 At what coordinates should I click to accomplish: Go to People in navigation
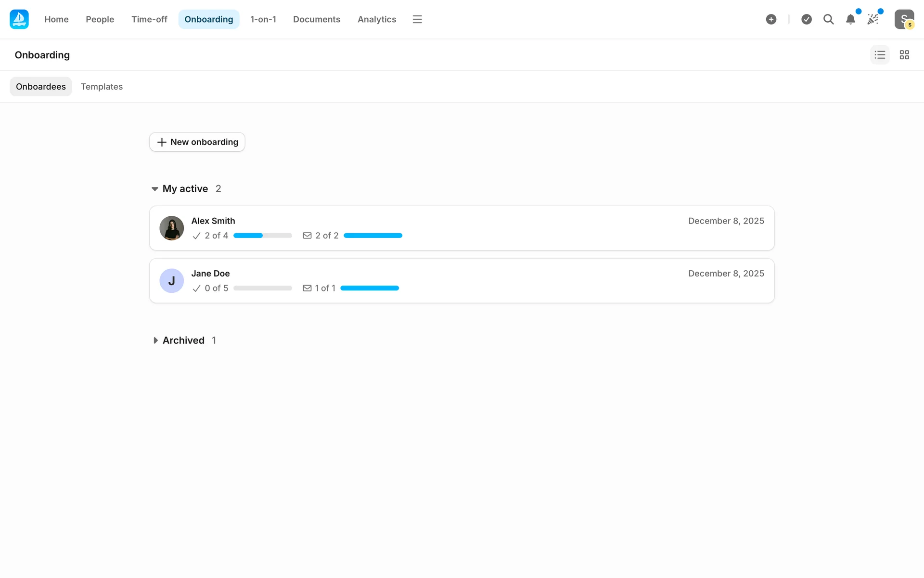coord(100,19)
